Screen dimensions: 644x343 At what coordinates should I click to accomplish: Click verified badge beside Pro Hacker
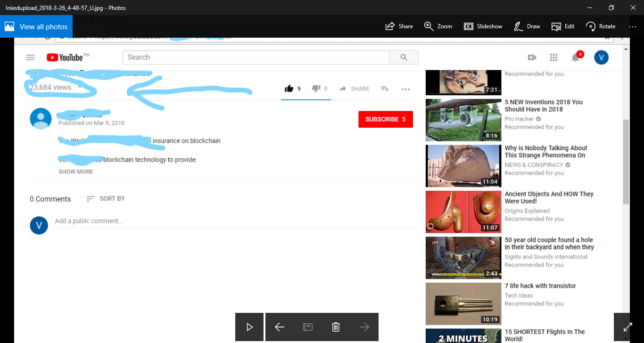click(x=538, y=119)
